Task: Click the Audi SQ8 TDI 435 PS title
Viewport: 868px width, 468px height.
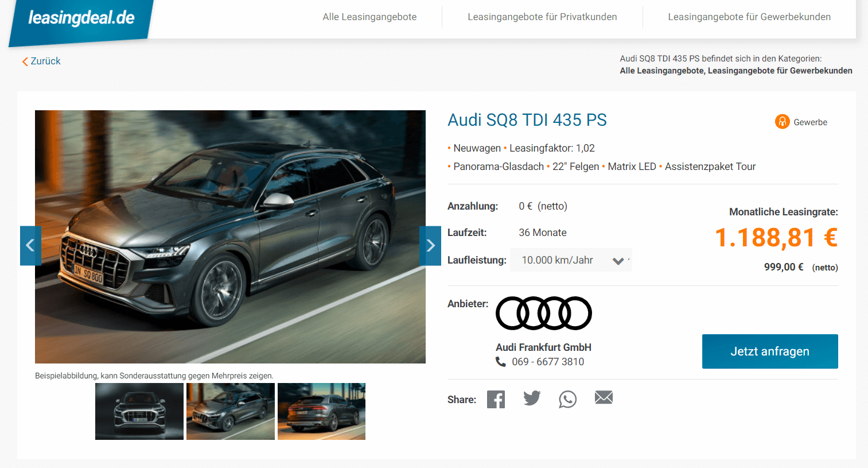Action: 527,120
